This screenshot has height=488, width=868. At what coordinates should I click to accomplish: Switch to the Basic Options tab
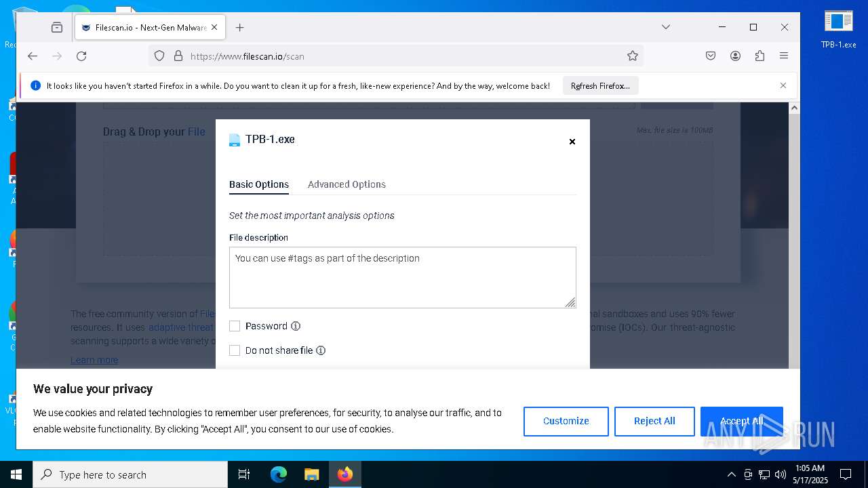click(259, 184)
